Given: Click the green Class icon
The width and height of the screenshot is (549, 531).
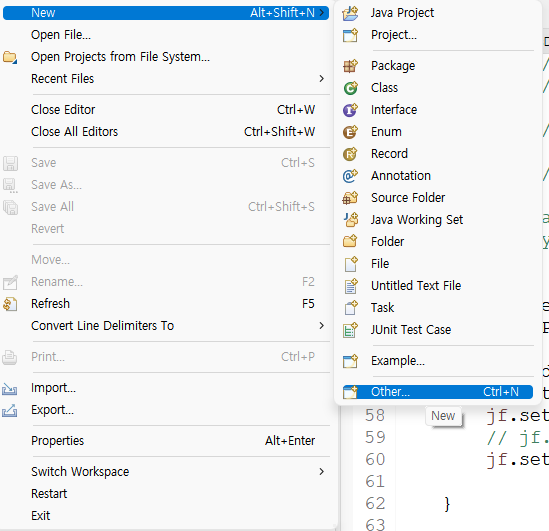Looking at the screenshot, I should 350,88.
